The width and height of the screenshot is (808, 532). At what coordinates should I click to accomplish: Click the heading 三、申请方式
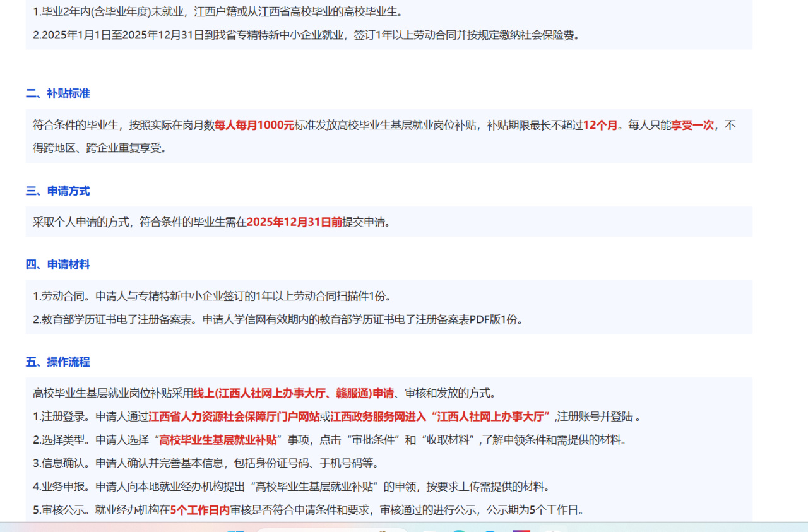coord(57,191)
